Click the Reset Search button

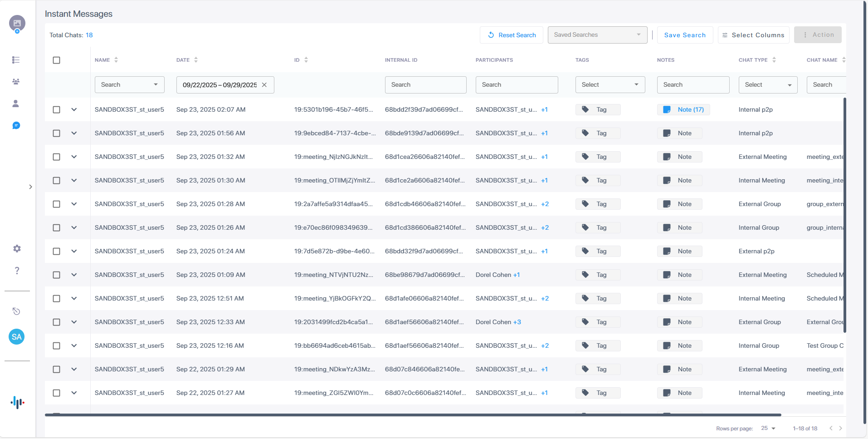coord(512,35)
